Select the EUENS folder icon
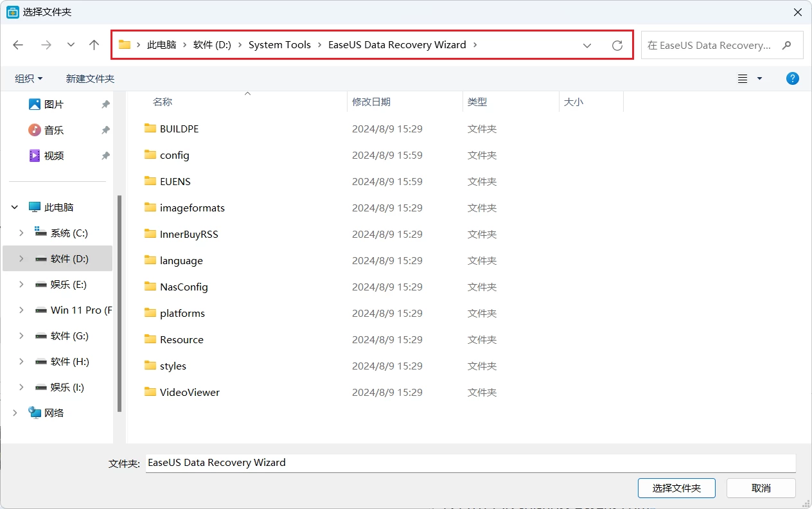Screen dimensions: 812x509 click(150, 181)
